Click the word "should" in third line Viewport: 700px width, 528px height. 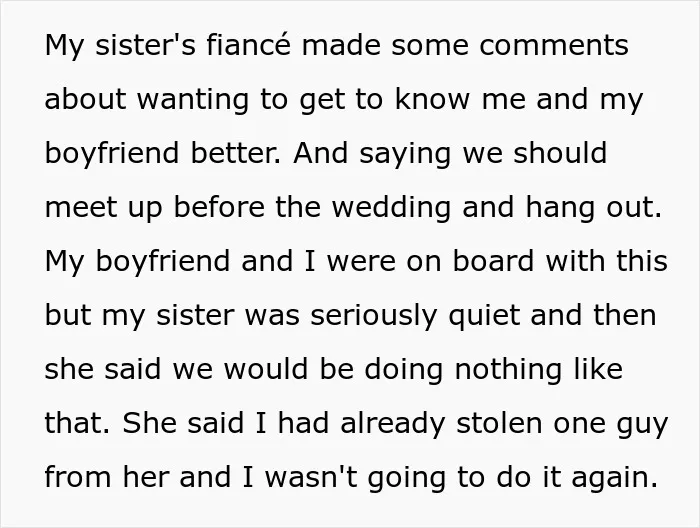560,153
